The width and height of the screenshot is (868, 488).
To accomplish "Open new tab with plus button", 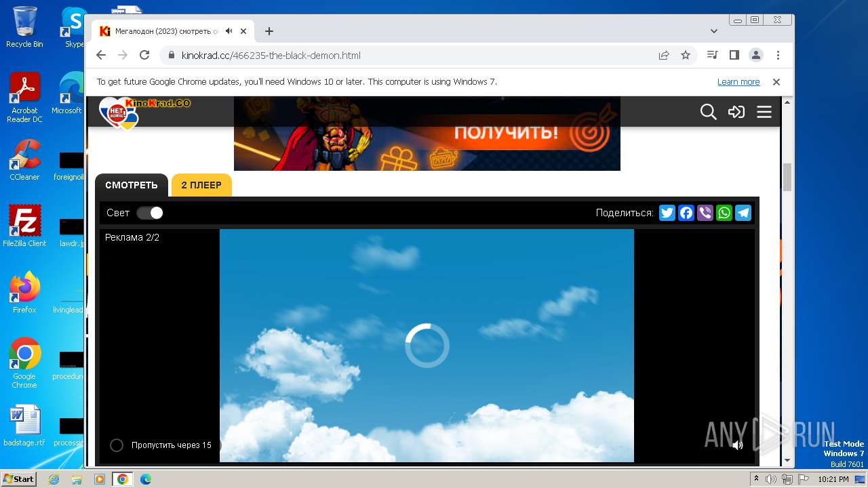I will [x=269, y=31].
